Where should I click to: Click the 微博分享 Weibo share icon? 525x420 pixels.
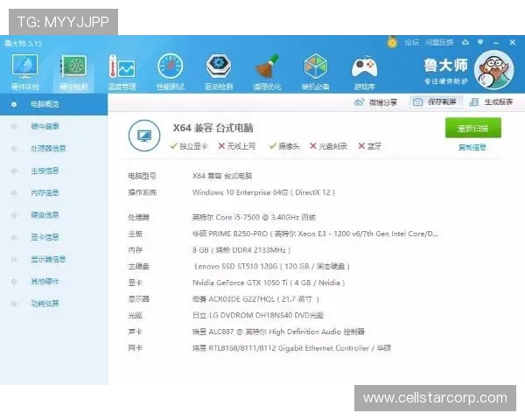pos(359,102)
